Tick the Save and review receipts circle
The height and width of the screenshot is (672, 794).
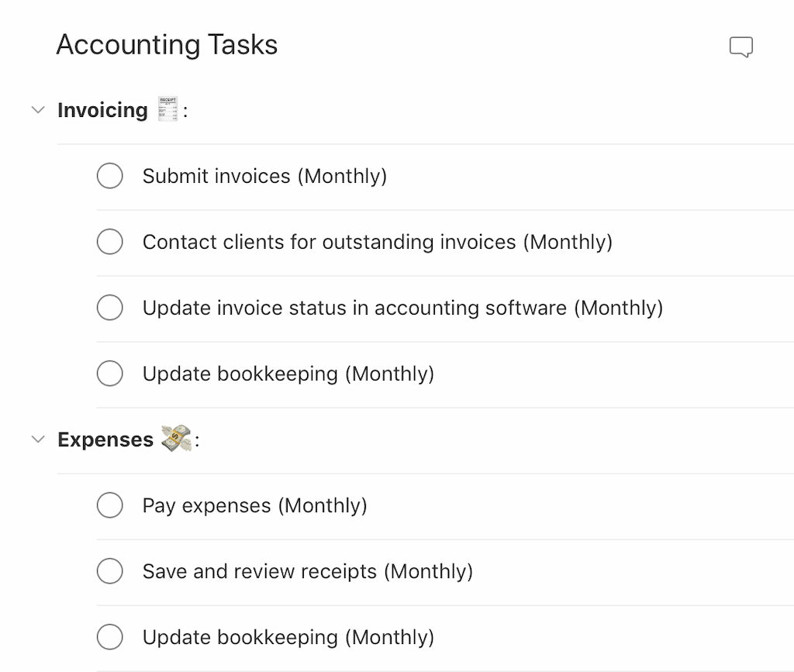(110, 571)
